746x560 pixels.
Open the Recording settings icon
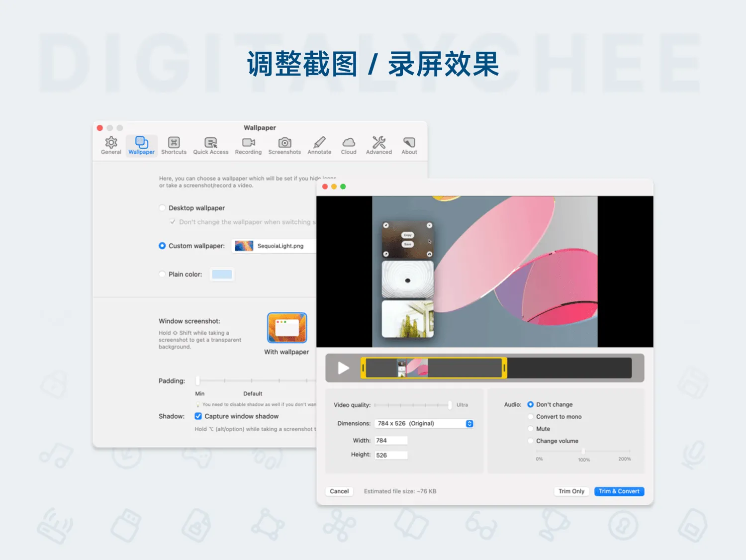click(x=248, y=145)
